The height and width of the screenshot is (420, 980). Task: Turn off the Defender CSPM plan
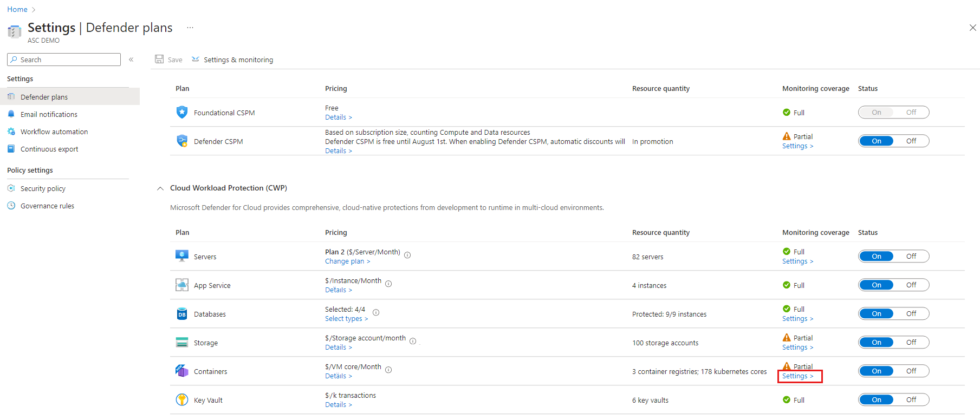(x=911, y=141)
